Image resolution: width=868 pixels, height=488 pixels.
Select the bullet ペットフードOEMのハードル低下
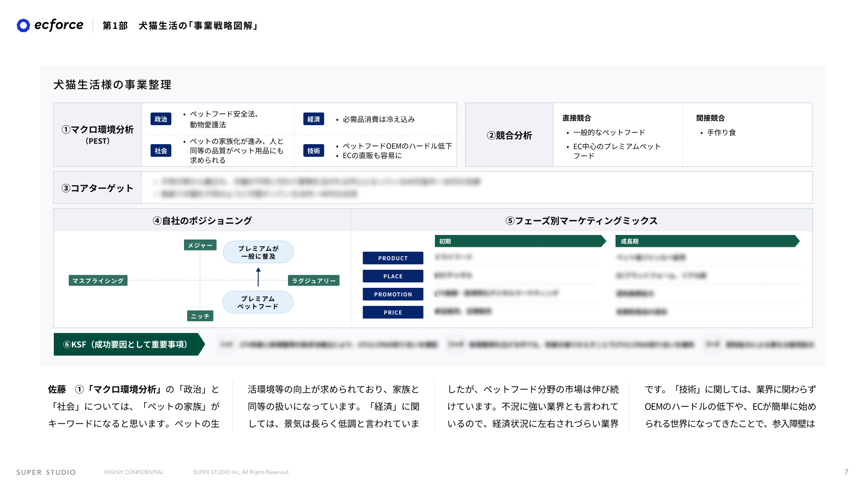397,146
